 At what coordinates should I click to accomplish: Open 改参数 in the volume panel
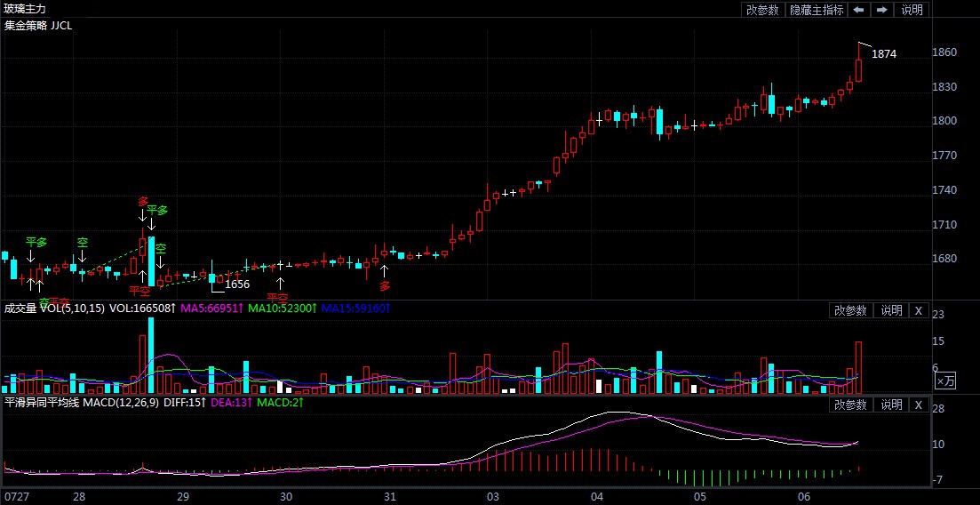(x=849, y=310)
